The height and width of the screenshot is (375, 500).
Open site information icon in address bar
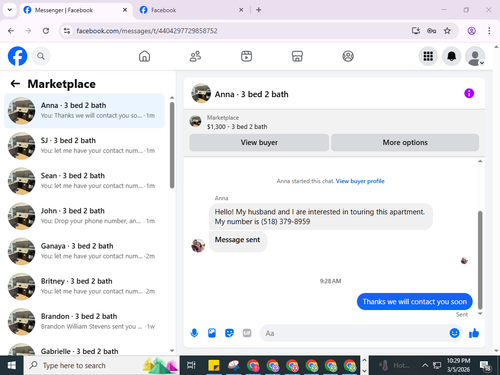pos(67,31)
